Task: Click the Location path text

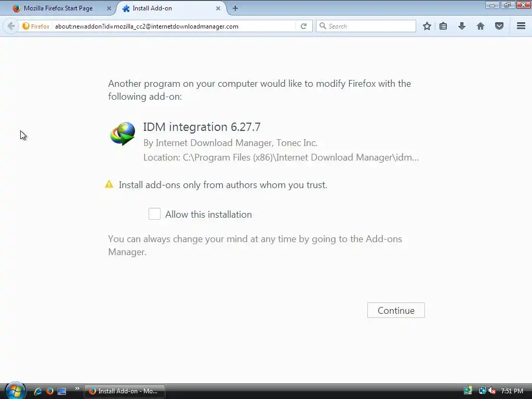Action: click(x=281, y=157)
